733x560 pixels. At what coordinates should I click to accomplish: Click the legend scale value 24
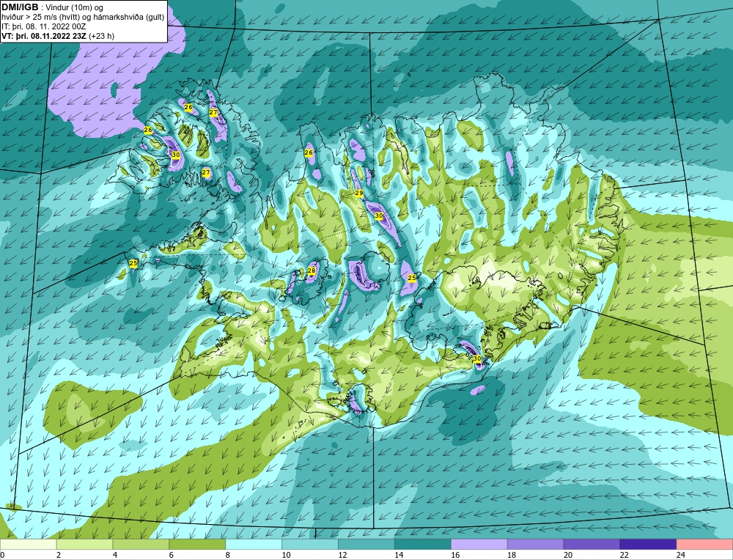681,555
